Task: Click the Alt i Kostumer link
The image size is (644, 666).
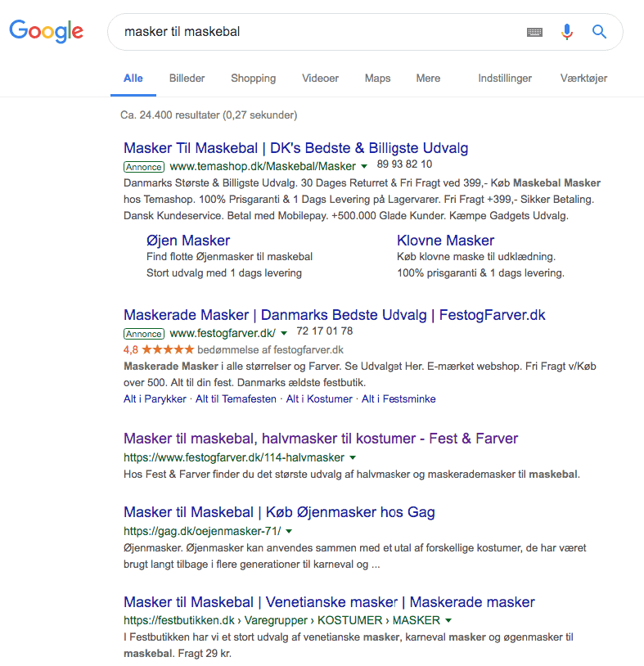Action: [x=319, y=398]
